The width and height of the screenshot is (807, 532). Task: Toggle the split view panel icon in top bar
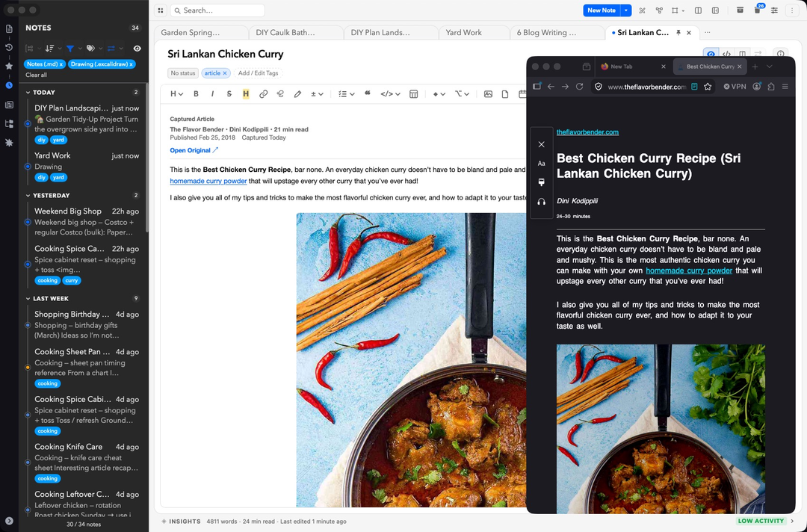(698, 10)
